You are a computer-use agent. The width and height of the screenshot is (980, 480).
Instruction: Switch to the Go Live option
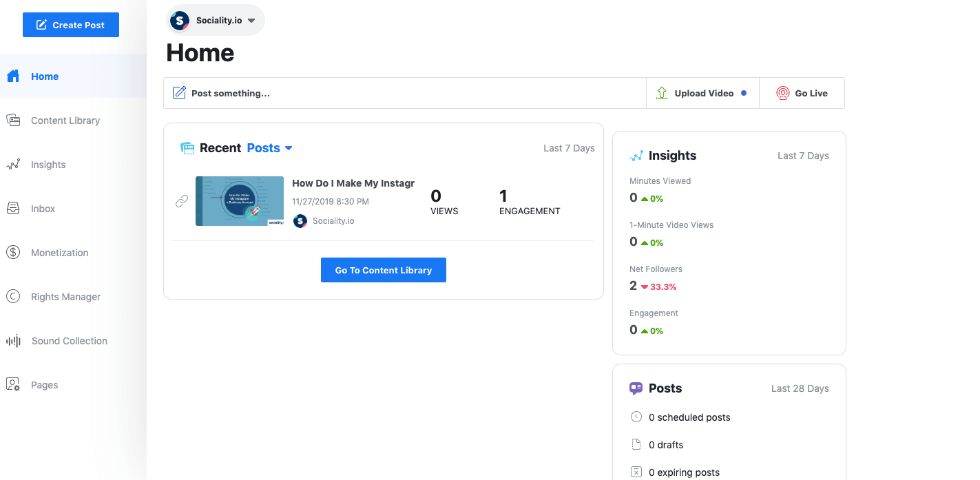coord(802,92)
